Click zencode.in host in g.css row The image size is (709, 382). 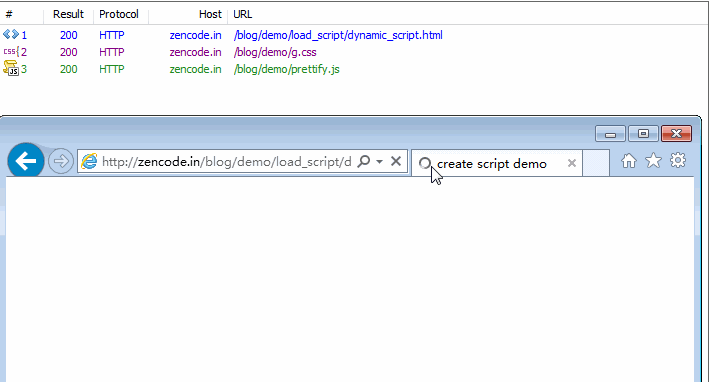point(195,52)
